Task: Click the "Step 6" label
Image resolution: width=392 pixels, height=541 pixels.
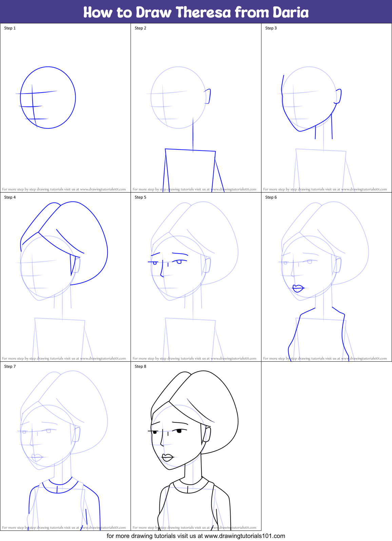Action: (x=271, y=197)
